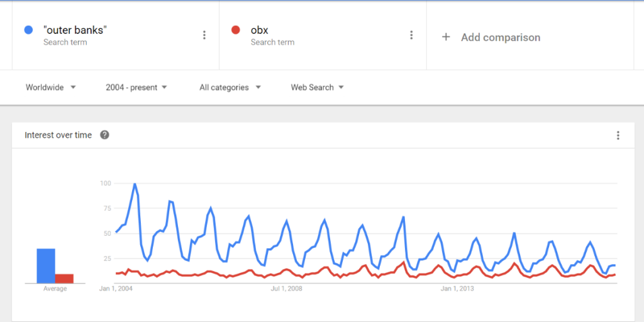Click the red average bar
644x322 pixels.
(64, 278)
